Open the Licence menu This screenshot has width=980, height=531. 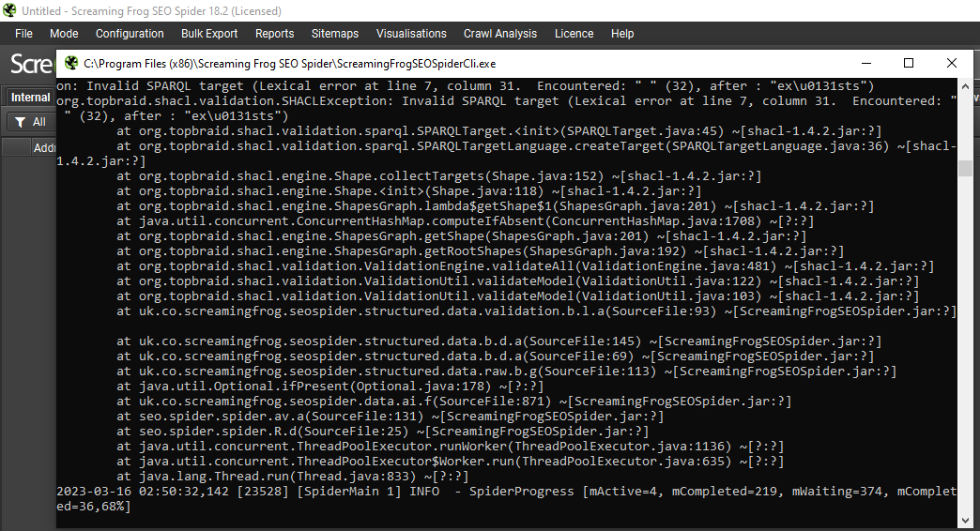pos(574,34)
